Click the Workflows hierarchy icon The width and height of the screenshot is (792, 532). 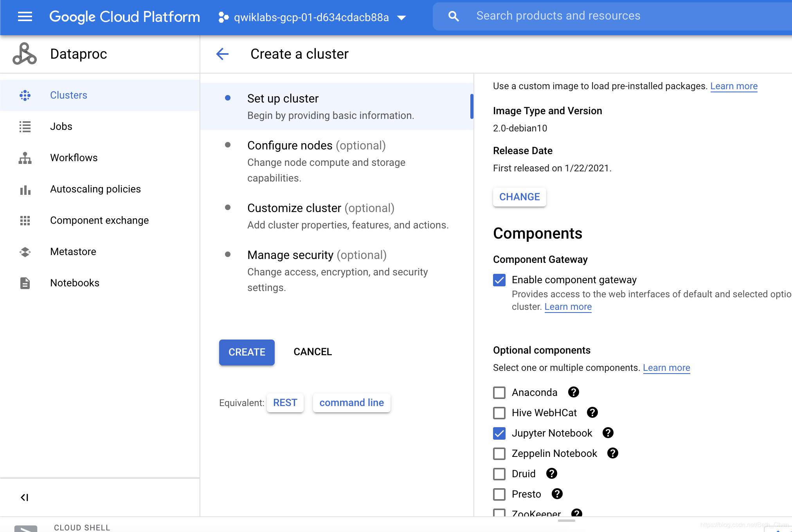pos(25,158)
